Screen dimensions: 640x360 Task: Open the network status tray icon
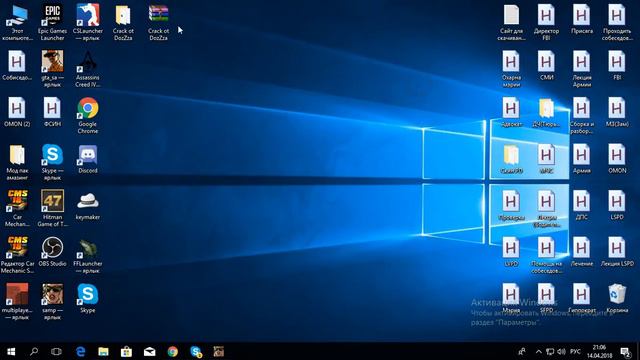click(x=550, y=351)
